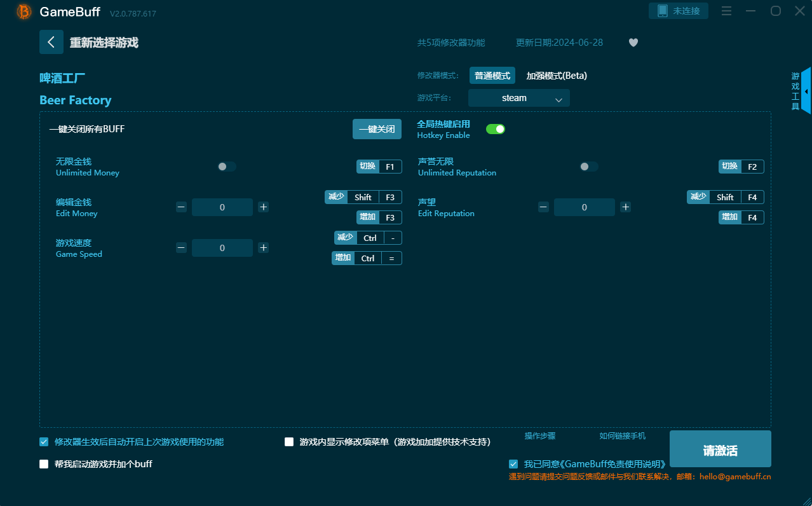Click the F2 hotkey for Unlimited Reputation
The width and height of the screenshot is (812, 506).
752,167
